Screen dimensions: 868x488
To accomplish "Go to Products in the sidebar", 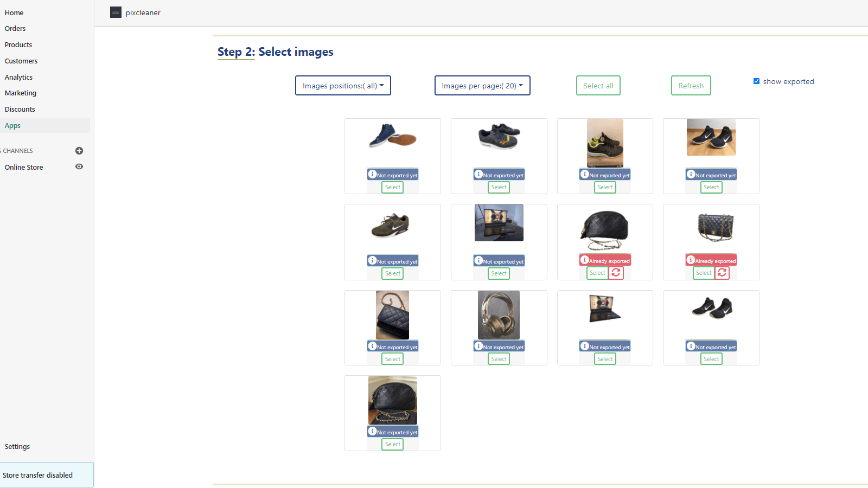I will [18, 45].
